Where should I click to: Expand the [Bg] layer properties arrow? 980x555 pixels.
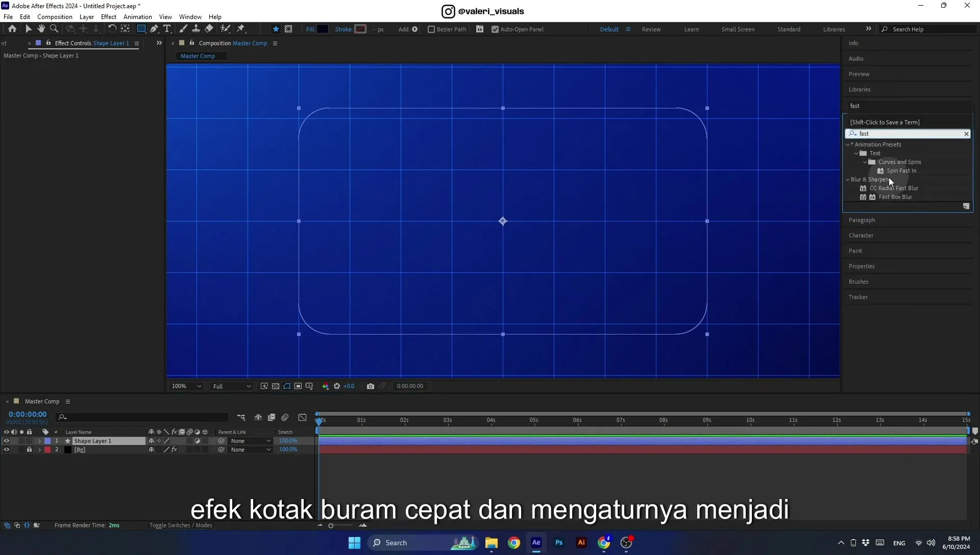tap(39, 450)
